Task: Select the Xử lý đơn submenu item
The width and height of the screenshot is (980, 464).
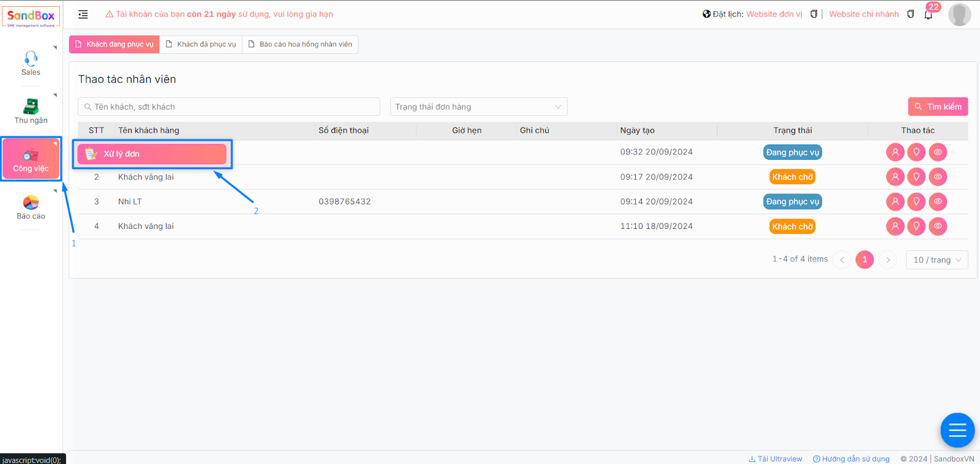Action: 152,154
